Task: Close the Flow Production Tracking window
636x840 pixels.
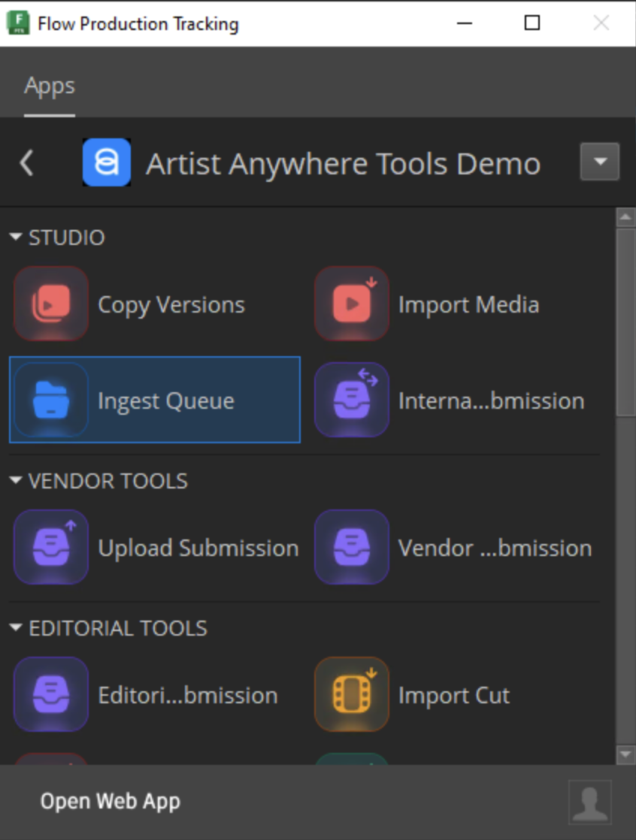Action: (601, 23)
